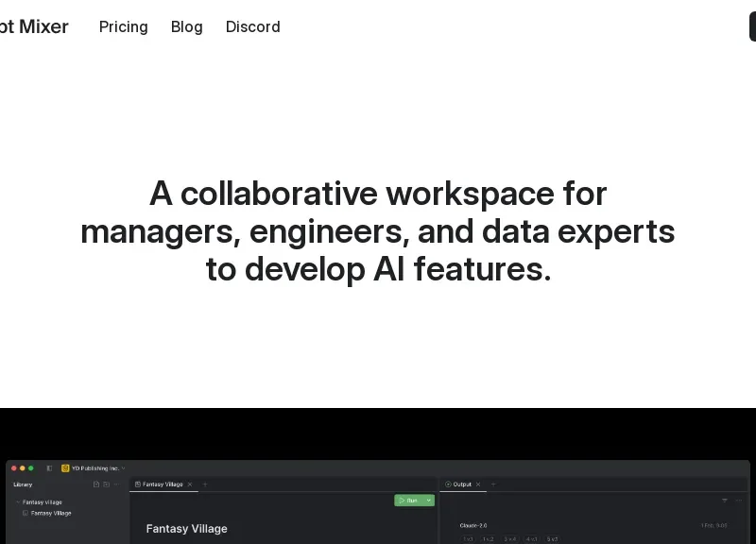Open the dropdown arrow beside Run button
Screen dimensions: 756x544
point(429,501)
